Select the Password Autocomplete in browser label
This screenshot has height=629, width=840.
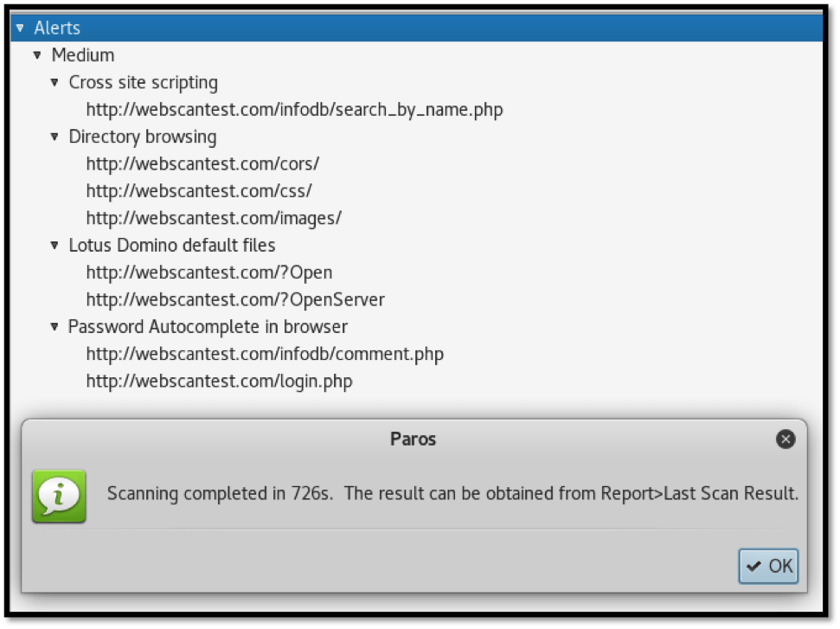pyautogui.click(x=208, y=327)
